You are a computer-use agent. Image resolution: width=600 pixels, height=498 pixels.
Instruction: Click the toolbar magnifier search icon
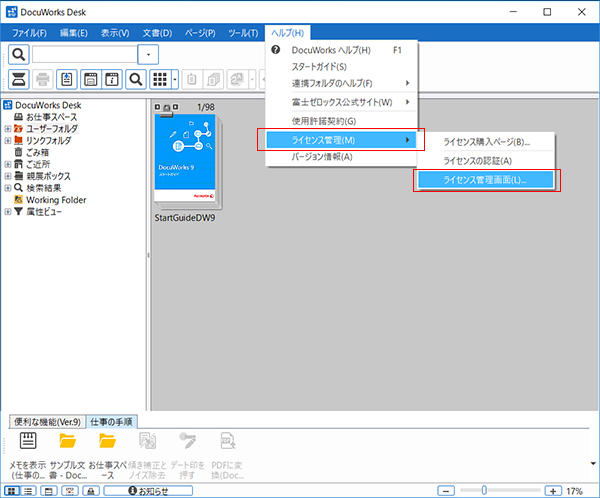pyautogui.click(x=136, y=80)
